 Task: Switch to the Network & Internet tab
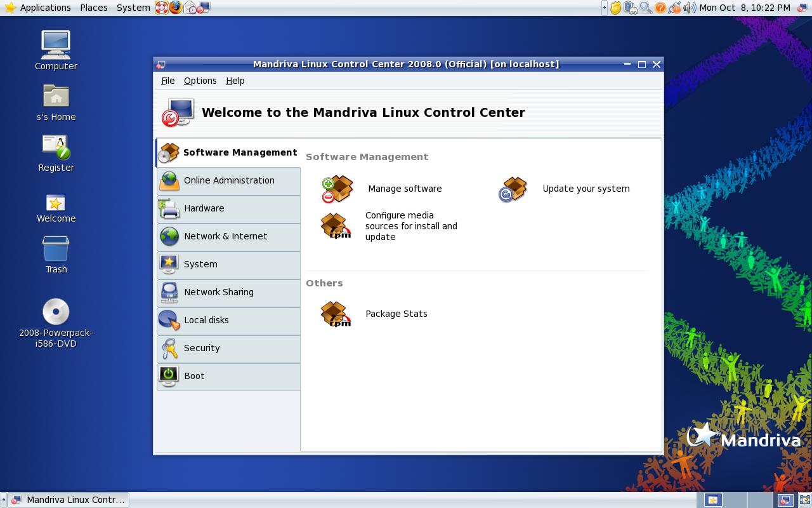coord(228,237)
